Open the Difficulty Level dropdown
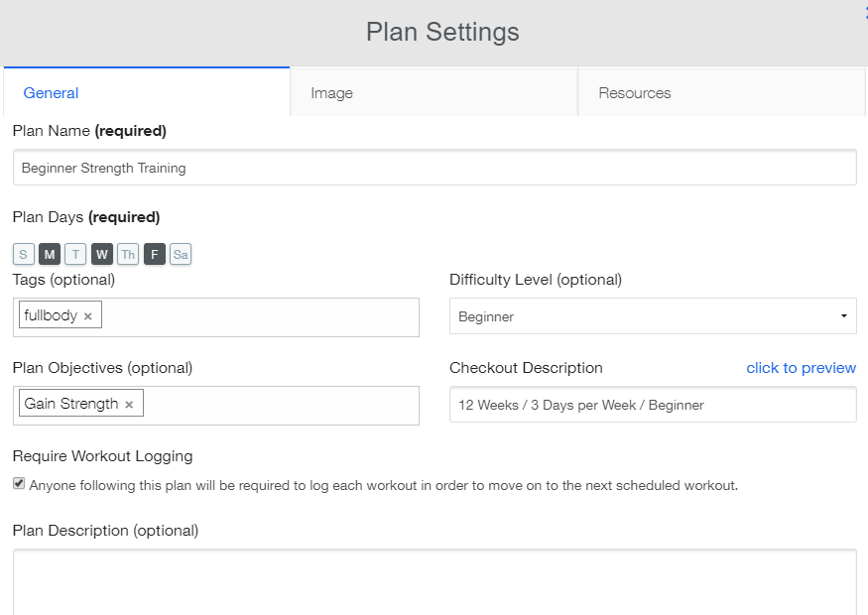The height and width of the screenshot is (615, 868). (x=652, y=316)
